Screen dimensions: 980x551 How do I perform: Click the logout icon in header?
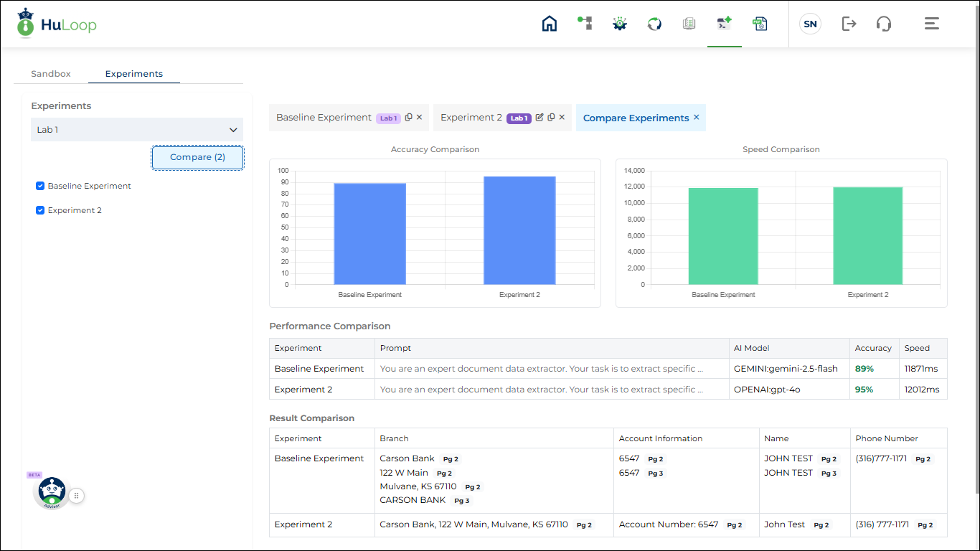click(849, 24)
